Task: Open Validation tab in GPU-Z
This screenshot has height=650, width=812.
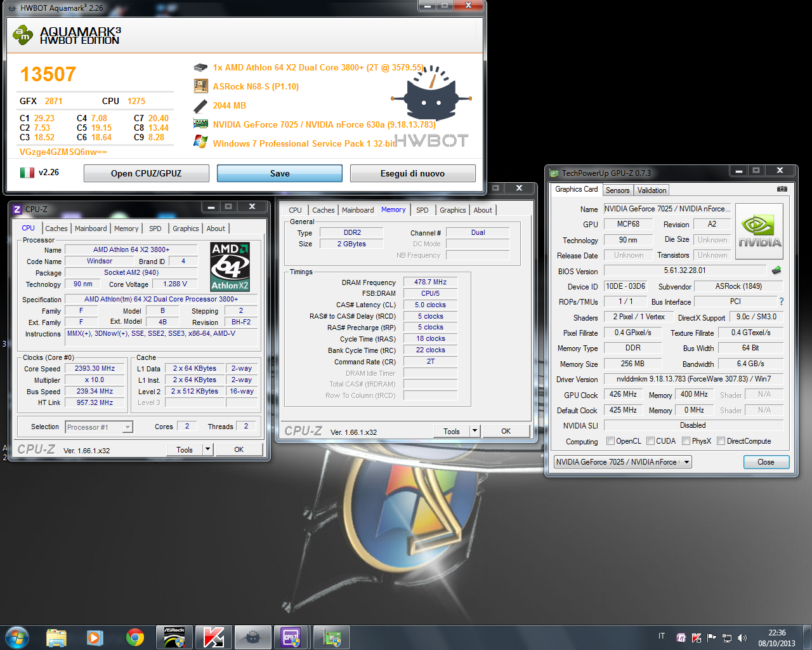Action: (x=652, y=190)
